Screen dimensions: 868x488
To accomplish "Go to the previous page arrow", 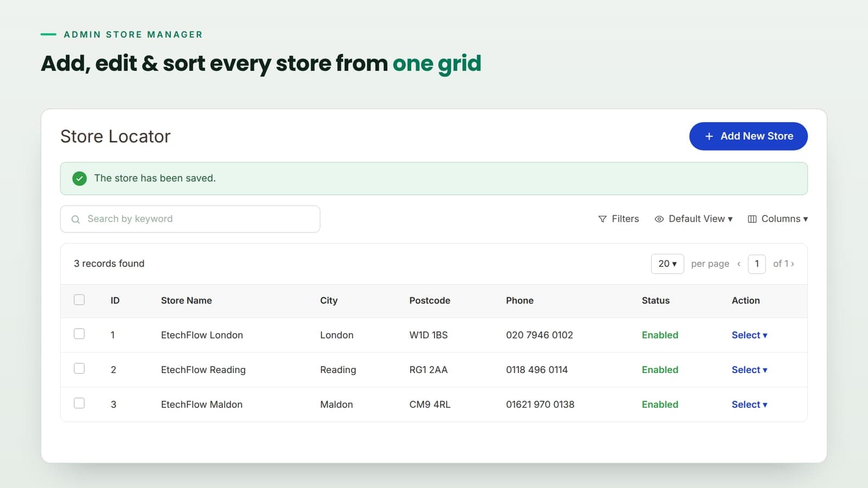I will tap(739, 264).
